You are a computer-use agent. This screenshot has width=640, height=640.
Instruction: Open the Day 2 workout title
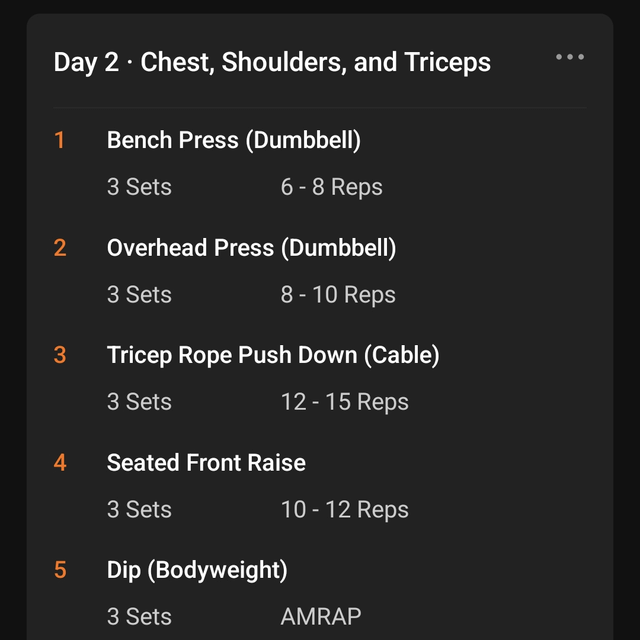coord(272,62)
